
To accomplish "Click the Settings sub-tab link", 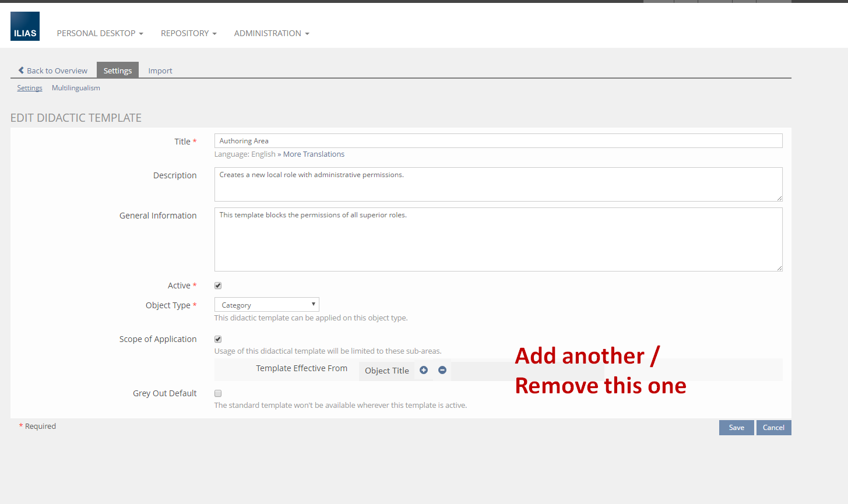I will coord(30,88).
